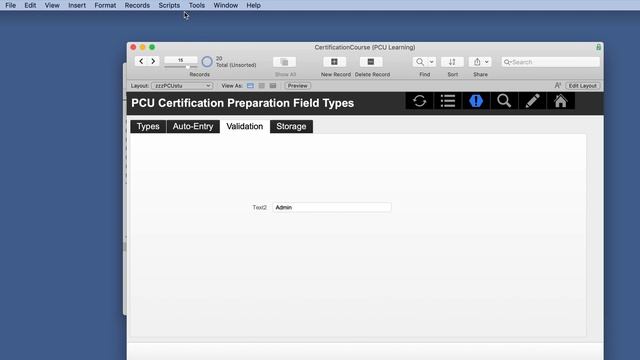Open the Find dropdown arrow
Viewport: 640px width, 360px height.
tap(431, 62)
